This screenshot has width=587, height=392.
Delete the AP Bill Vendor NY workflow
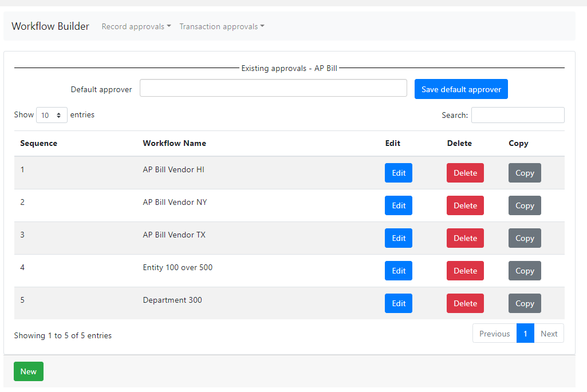point(465,205)
